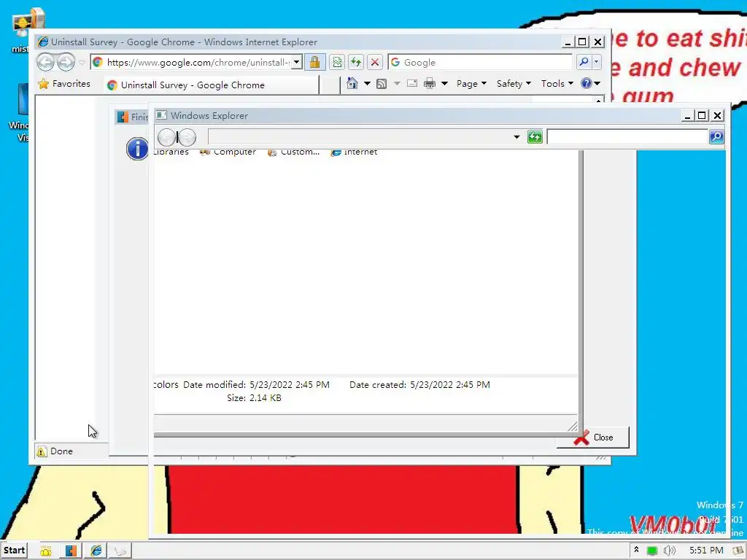747x560 pixels.
Task: Open the desktop icon at top-left corner
Action: [x=28, y=29]
